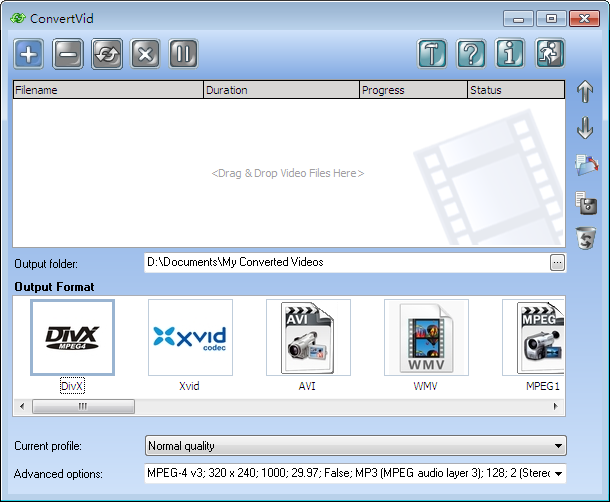Open settings with the hammer tool icon

pos(432,54)
